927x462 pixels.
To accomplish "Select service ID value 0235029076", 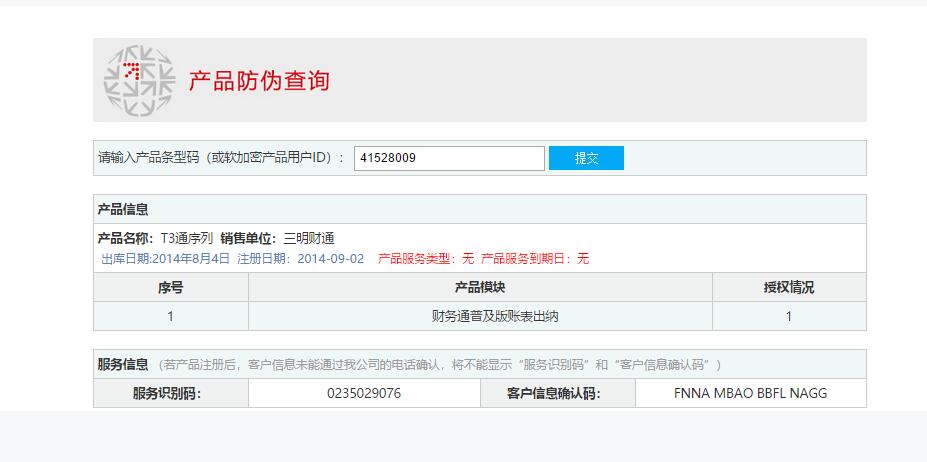I will [x=364, y=393].
